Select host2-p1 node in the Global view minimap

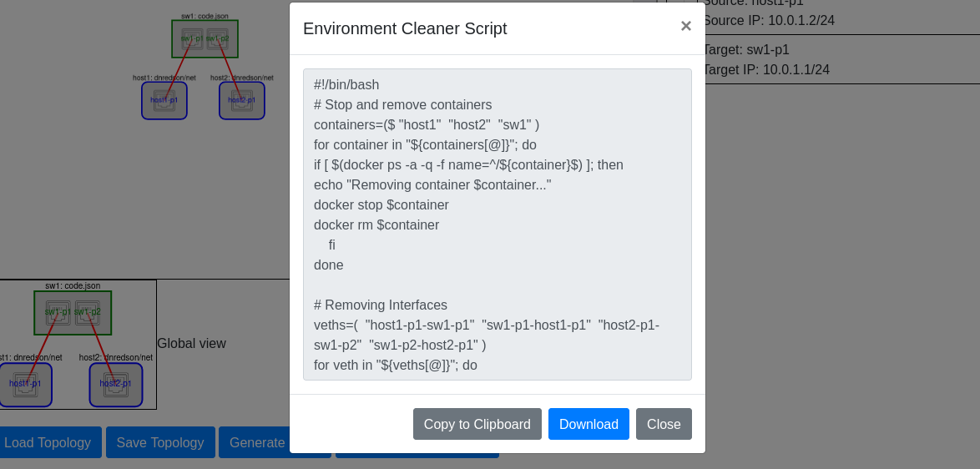coord(116,384)
